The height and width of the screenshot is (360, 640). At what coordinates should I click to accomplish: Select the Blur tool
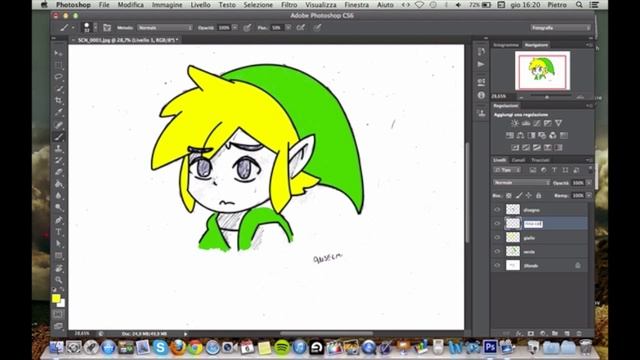tap(59, 196)
